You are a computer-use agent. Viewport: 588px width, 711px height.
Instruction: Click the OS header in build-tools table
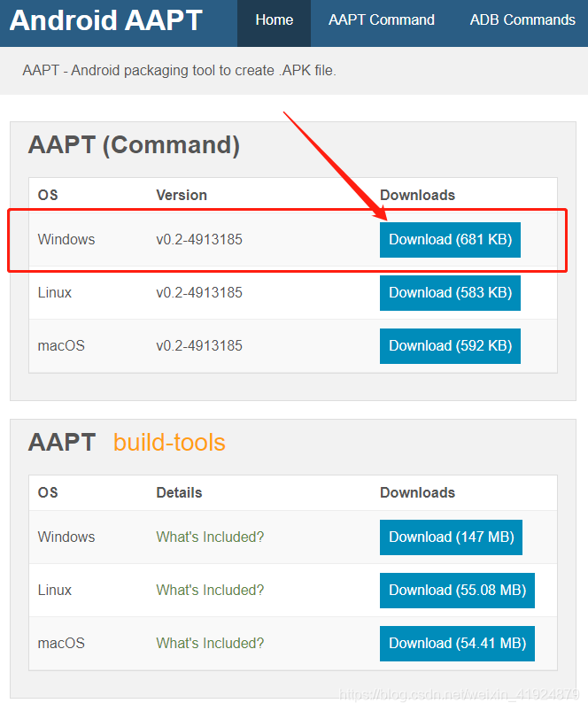pyautogui.click(x=48, y=492)
